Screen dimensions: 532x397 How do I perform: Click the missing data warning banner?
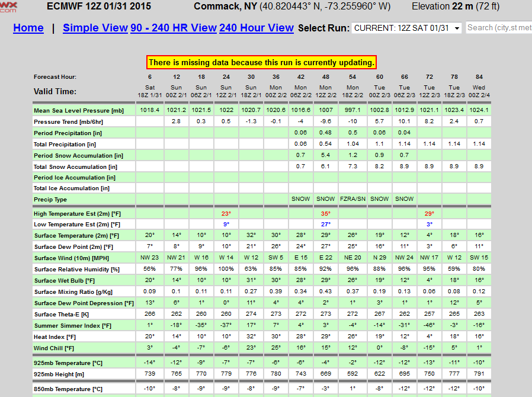(x=262, y=62)
